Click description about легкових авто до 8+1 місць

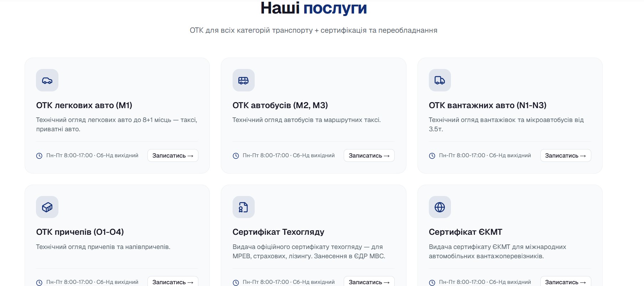(117, 125)
